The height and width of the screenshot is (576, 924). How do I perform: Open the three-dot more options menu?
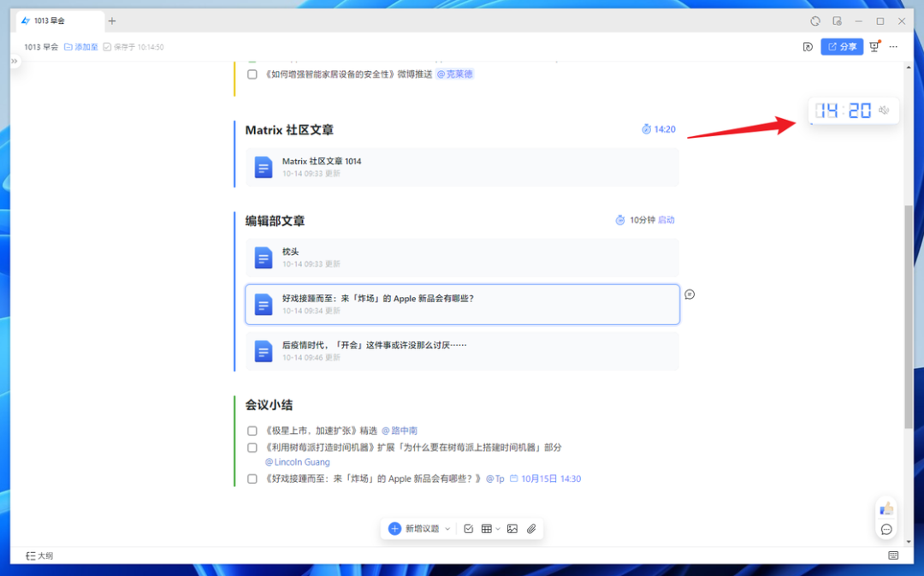pyautogui.click(x=893, y=46)
